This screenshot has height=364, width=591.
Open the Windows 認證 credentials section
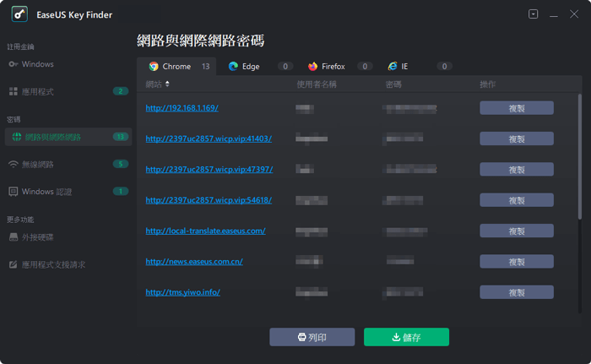46,191
